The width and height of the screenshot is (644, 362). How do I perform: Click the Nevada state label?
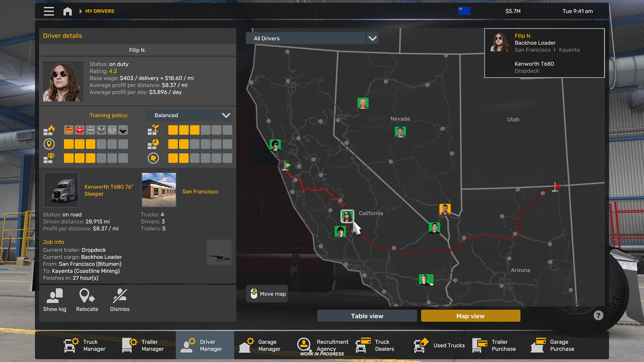(x=400, y=119)
